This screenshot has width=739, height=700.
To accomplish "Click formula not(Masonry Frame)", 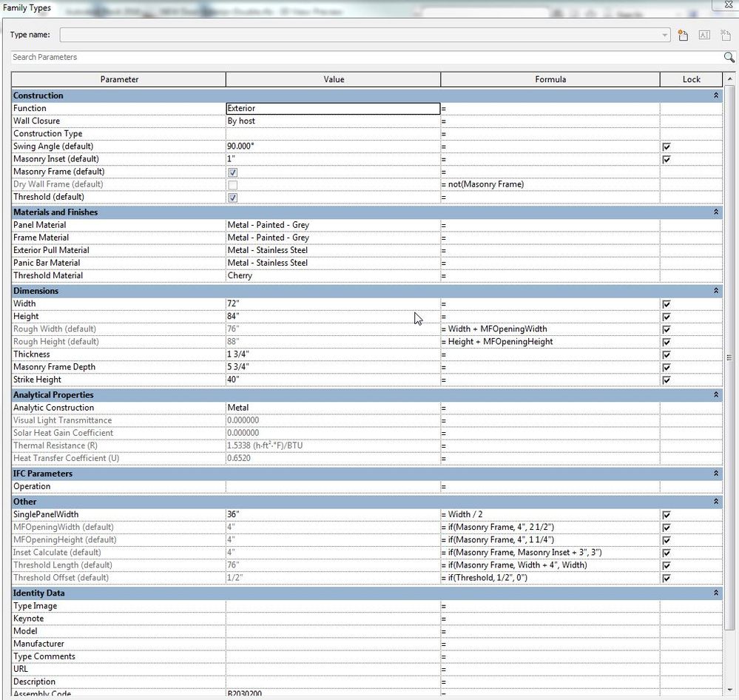I will [x=485, y=184].
